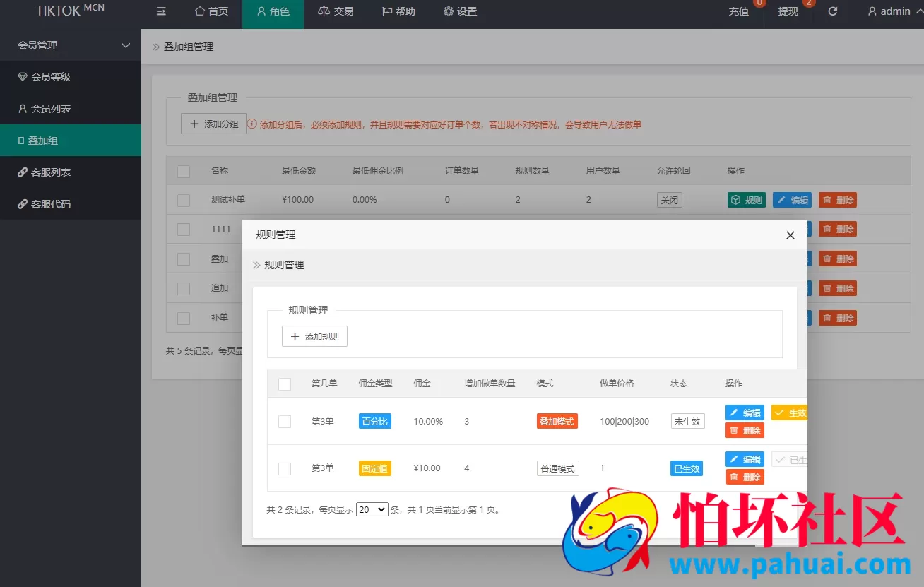924x587 pixels.
Task: Open 提现 notifications
Action: click(x=788, y=11)
